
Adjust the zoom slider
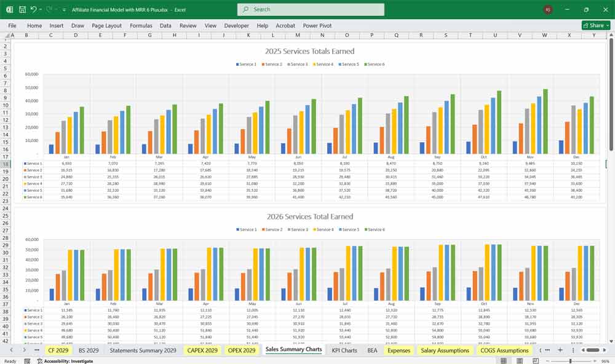(570, 360)
